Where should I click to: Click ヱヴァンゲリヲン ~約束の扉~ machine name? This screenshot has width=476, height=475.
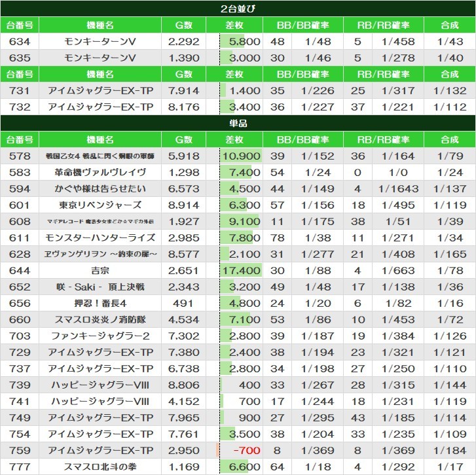click(100, 254)
